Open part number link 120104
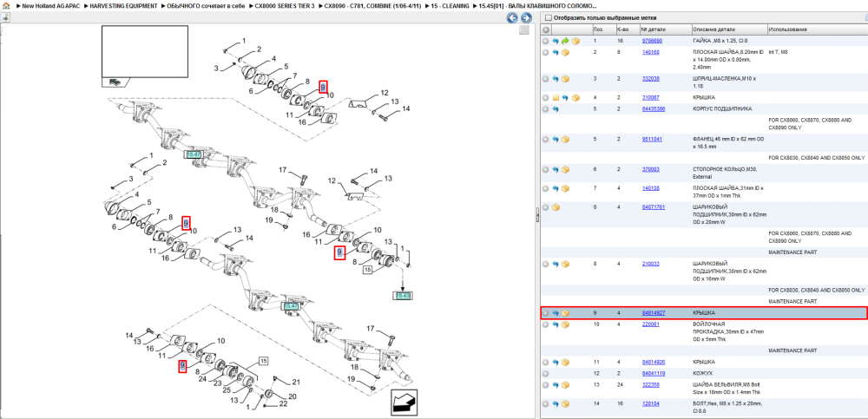Screen dimensions: 868x419 point(650,403)
